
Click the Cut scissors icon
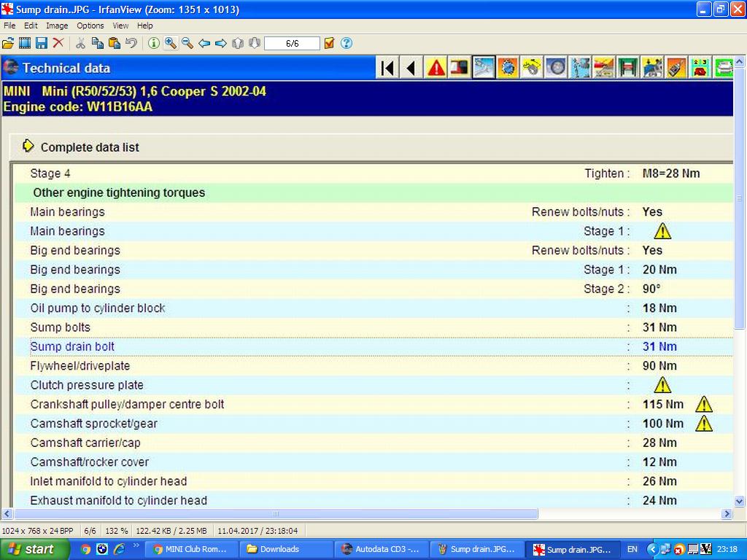(80, 43)
